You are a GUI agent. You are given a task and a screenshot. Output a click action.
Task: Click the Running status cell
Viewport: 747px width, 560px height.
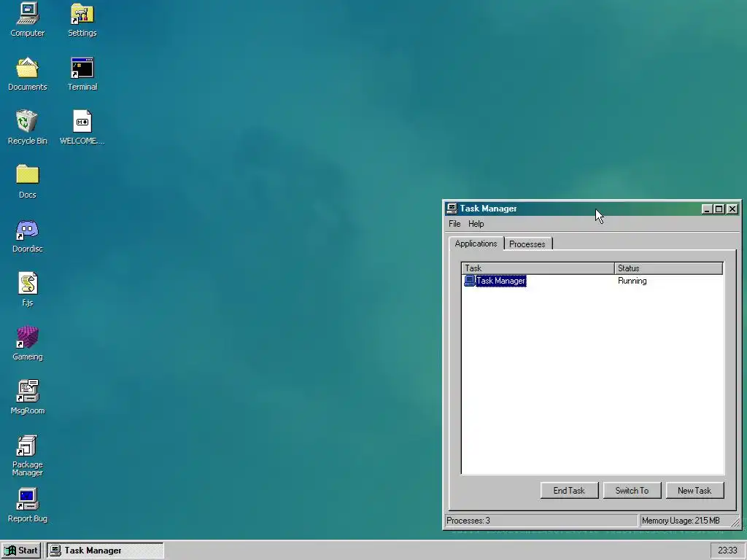coord(632,281)
